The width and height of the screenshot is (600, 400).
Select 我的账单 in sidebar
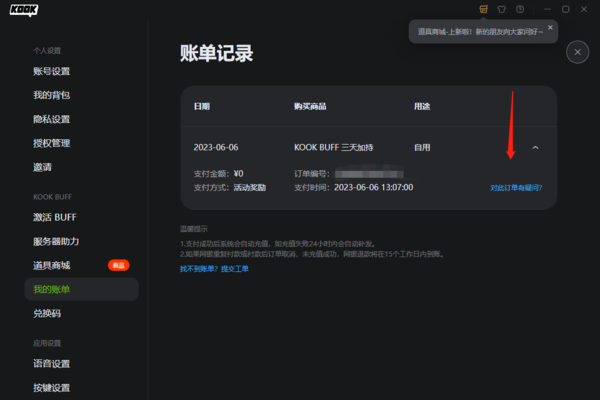[x=82, y=289]
